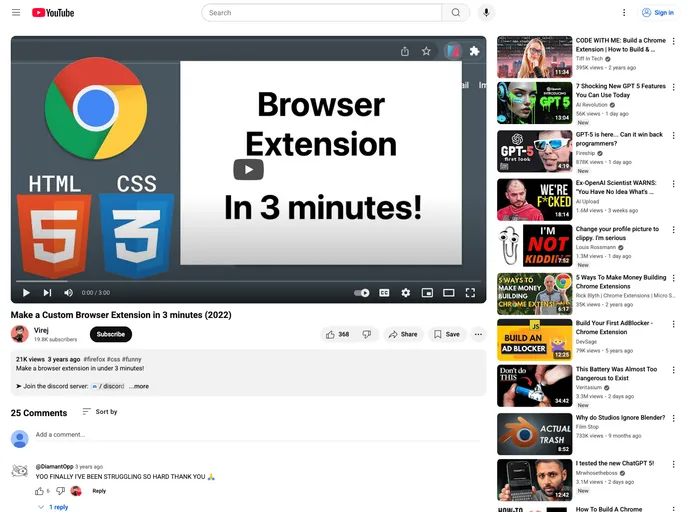Open options for 7 Shocking GPT 5 video

tap(674, 87)
